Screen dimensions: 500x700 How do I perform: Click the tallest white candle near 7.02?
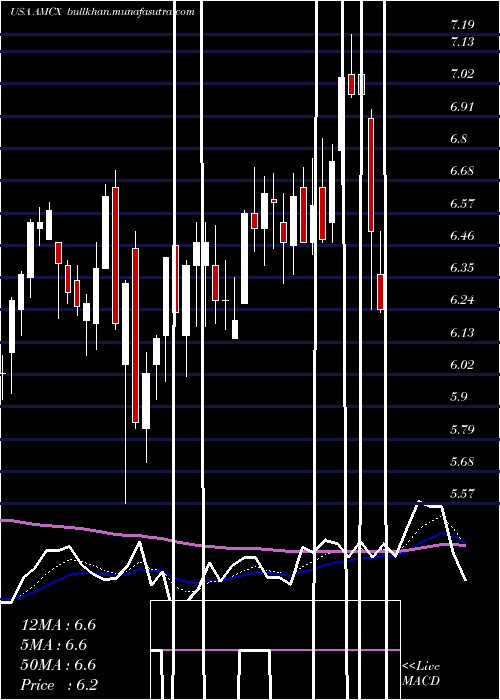tap(342, 114)
